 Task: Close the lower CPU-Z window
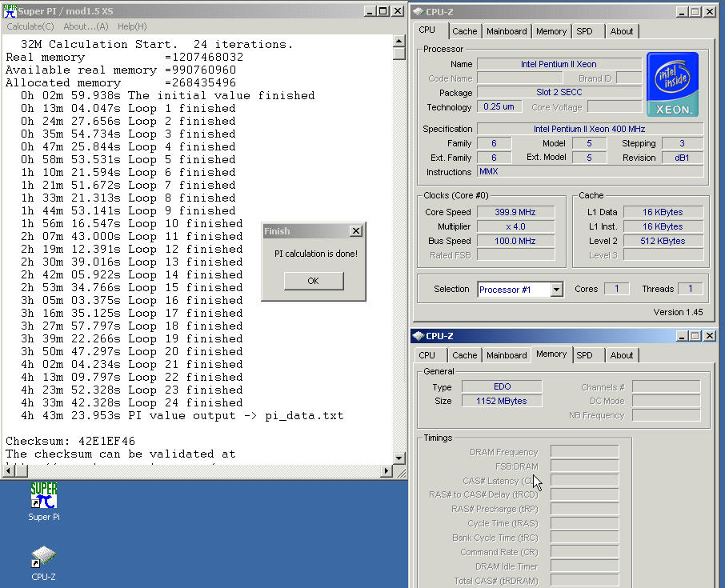[710, 336]
